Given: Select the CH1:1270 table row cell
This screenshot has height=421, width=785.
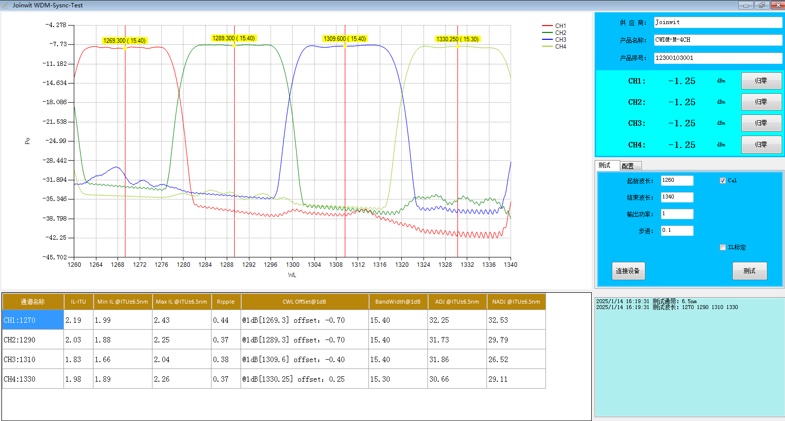Looking at the screenshot, I should [33, 320].
